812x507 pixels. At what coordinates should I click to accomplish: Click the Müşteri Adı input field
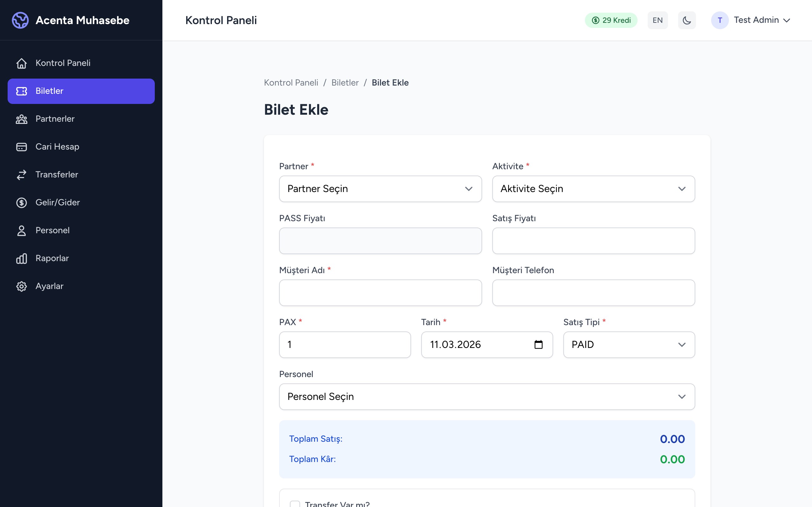pyautogui.click(x=380, y=293)
